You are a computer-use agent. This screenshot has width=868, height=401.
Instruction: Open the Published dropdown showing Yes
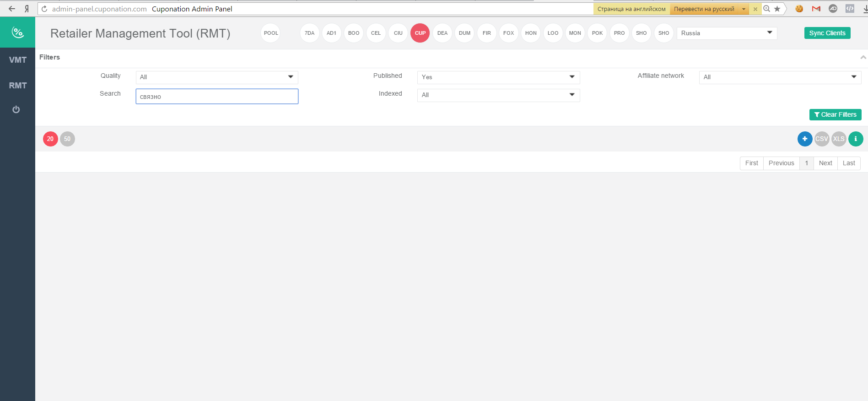click(x=498, y=77)
